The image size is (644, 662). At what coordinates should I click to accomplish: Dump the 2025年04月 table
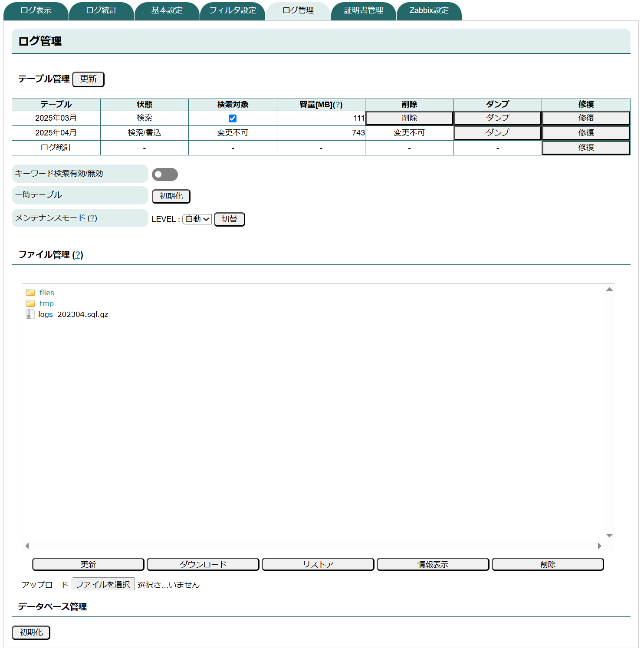click(498, 133)
